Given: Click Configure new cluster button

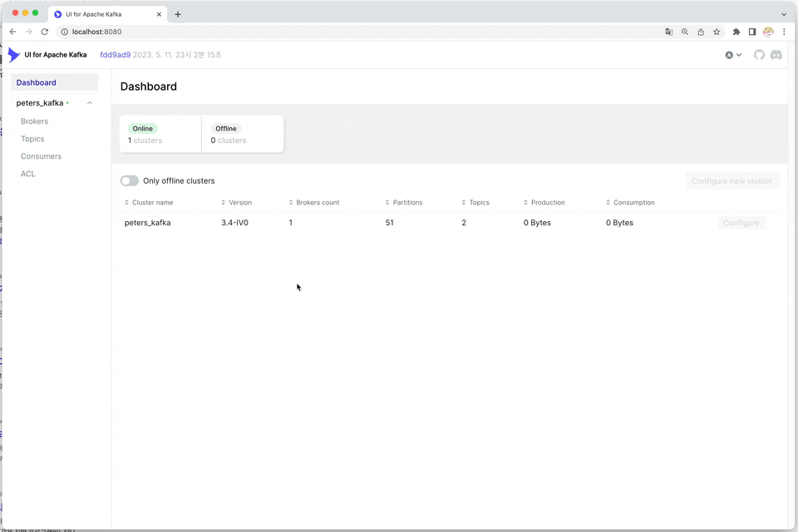Looking at the screenshot, I should click(731, 180).
